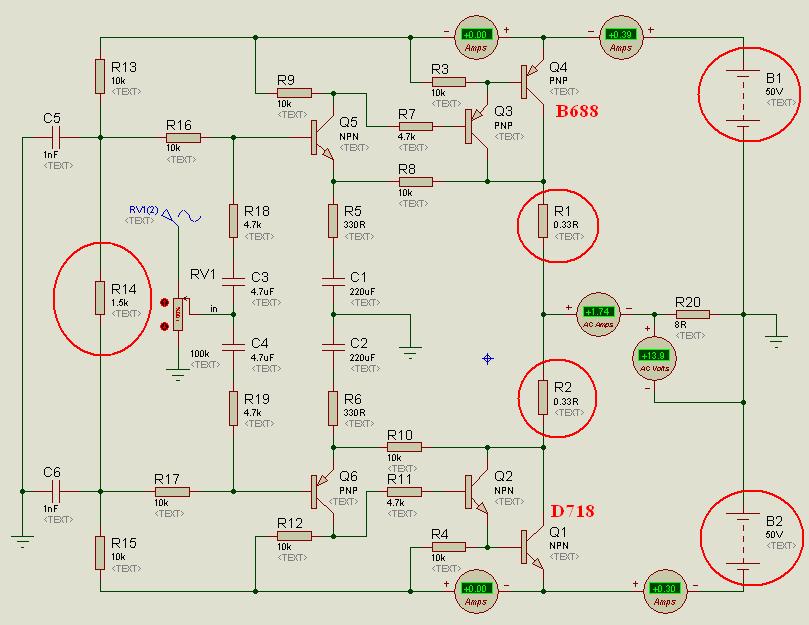Select the R20 8R load resistor

click(x=693, y=314)
